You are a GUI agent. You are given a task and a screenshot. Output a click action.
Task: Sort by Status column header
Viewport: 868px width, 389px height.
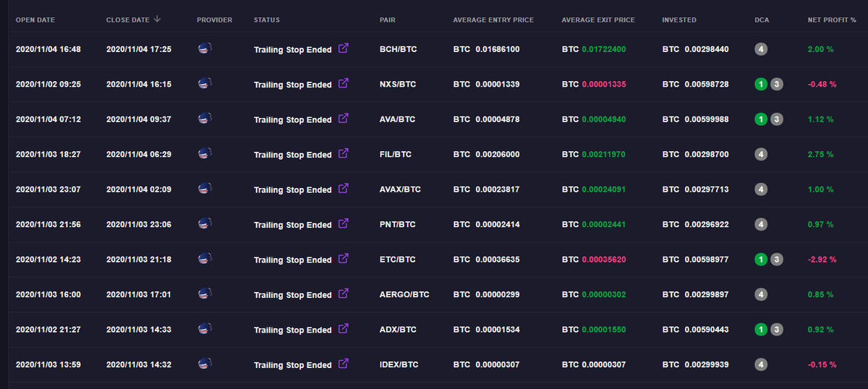(x=267, y=20)
